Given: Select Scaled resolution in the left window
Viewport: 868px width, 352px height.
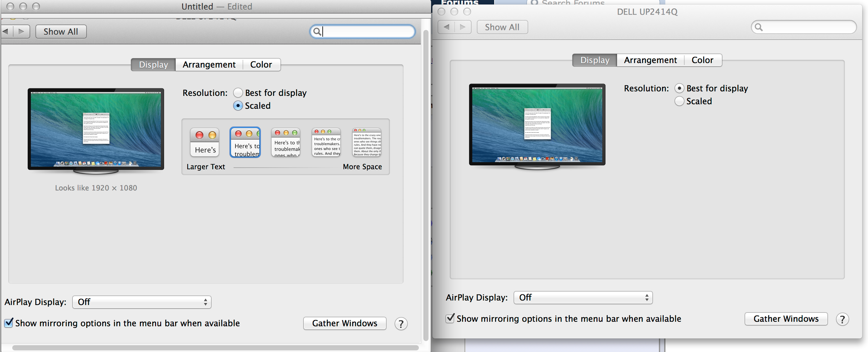Looking at the screenshot, I should (x=238, y=106).
